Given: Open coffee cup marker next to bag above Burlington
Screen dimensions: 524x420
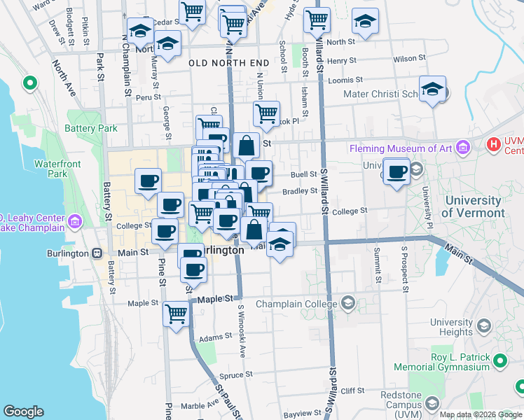Looking at the screenshot, I should point(226,223).
